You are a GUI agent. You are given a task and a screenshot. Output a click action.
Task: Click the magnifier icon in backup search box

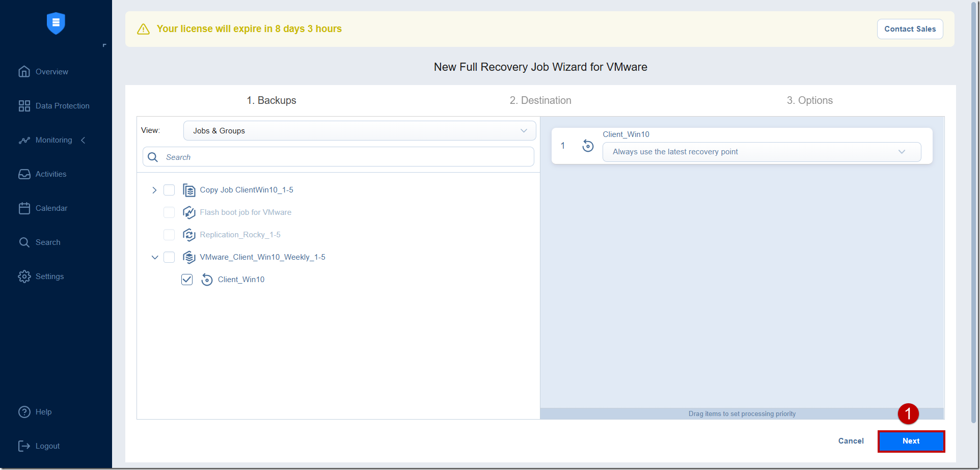(153, 157)
